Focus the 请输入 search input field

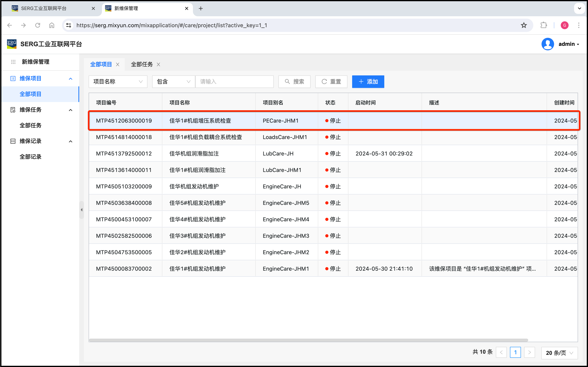click(234, 81)
